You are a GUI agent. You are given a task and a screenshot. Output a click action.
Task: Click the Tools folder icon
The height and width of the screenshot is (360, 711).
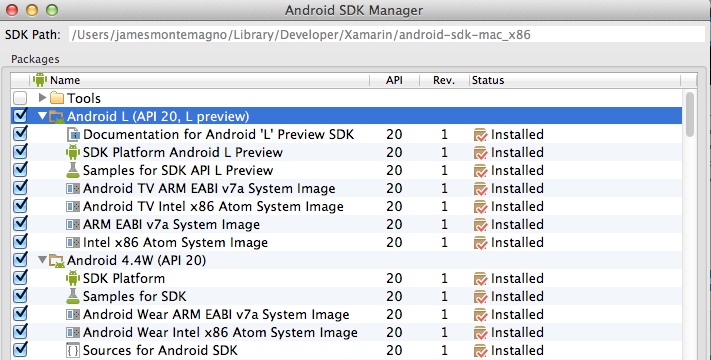point(57,98)
